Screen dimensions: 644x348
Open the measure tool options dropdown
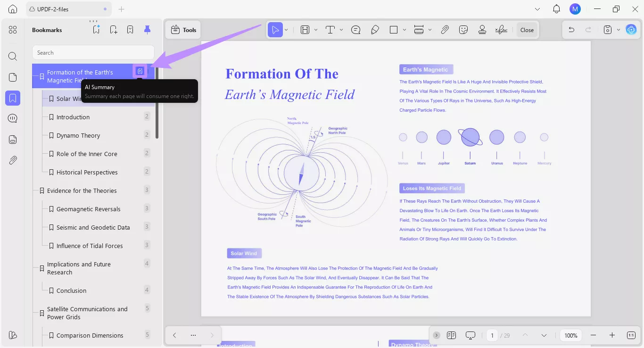(x=429, y=30)
